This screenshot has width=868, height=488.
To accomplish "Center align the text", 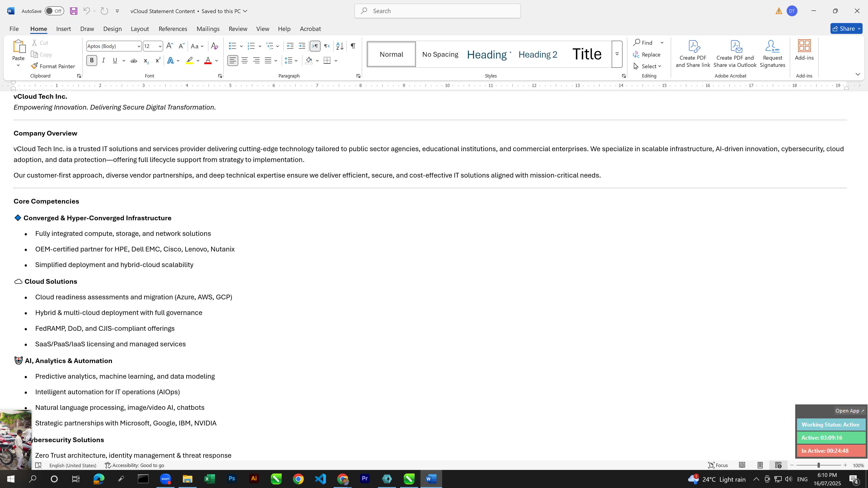I will click(245, 61).
